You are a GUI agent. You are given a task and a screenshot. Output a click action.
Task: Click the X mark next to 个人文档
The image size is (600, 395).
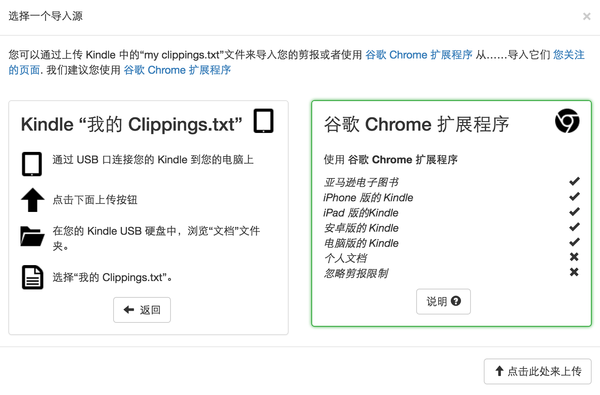(574, 257)
